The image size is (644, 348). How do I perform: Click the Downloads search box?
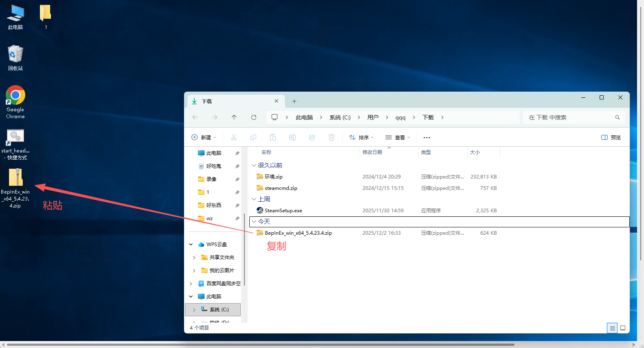click(x=570, y=117)
